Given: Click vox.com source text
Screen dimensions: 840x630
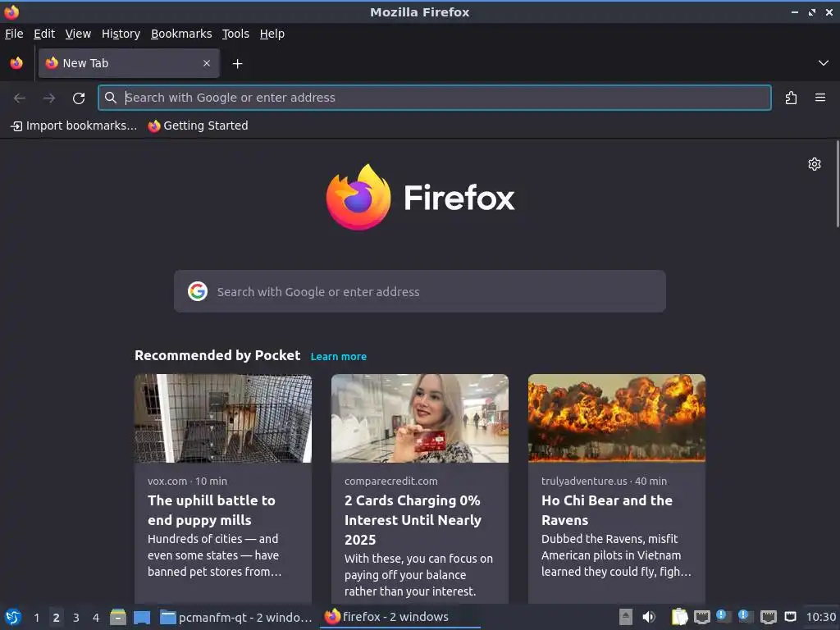Looking at the screenshot, I should [x=167, y=481].
